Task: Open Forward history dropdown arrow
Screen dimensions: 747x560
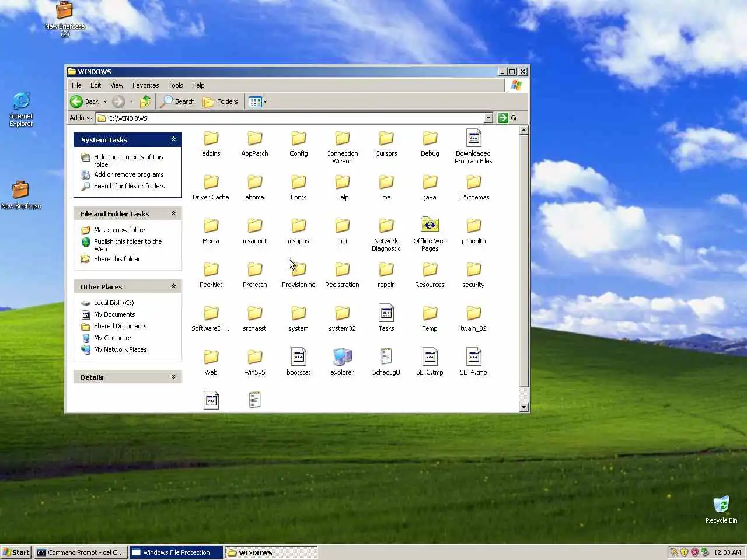Action: 131,101
